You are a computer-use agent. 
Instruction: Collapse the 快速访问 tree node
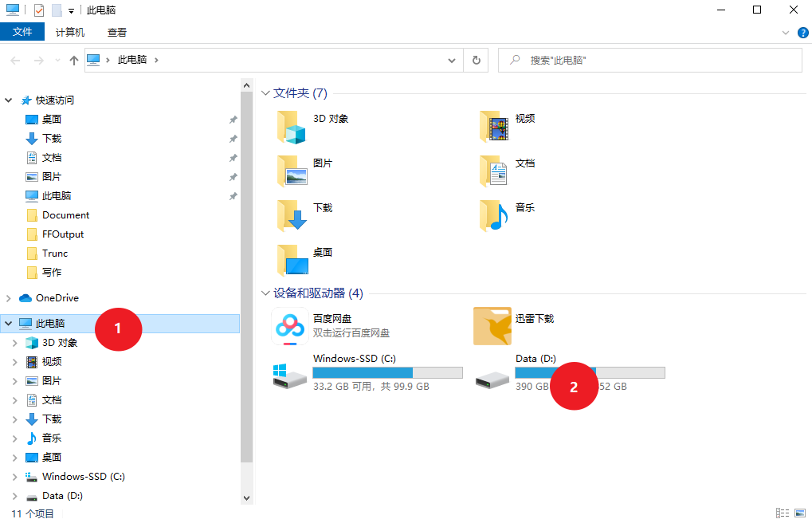[x=8, y=100]
